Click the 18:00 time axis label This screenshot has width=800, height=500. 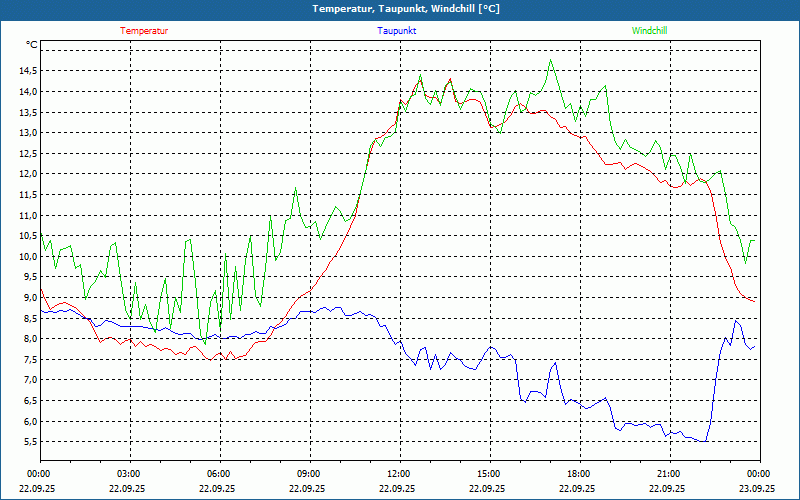click(578, 474)
